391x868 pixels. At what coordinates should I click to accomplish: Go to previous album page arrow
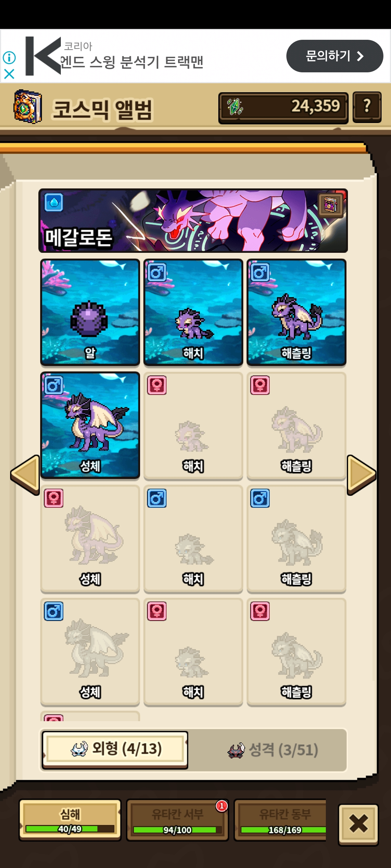point(25,475)
